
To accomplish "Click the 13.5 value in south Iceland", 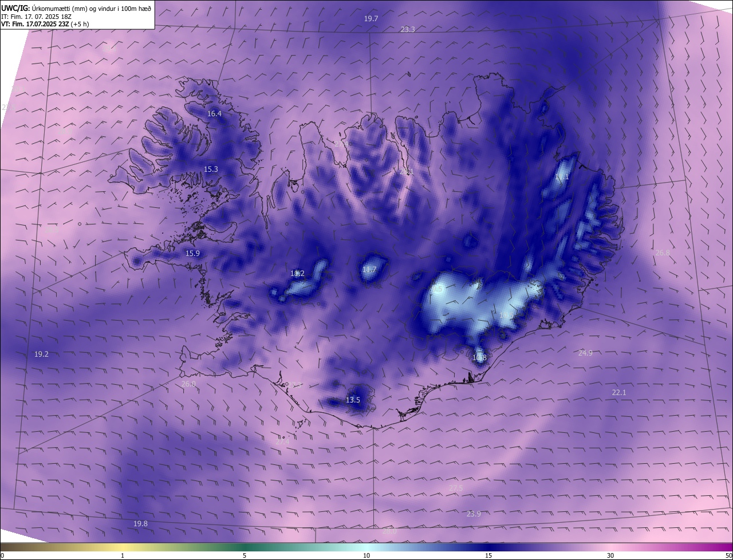I will coord(353,400).
